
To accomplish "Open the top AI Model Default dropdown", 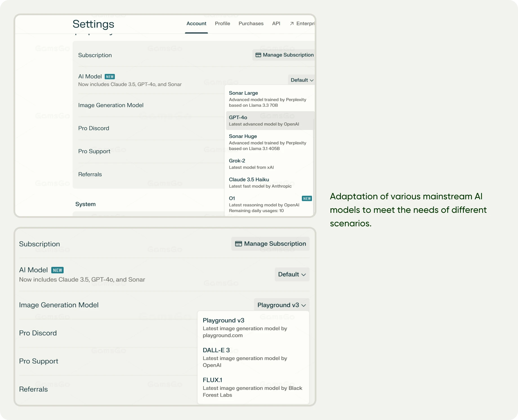I will [x=302, y=80].
